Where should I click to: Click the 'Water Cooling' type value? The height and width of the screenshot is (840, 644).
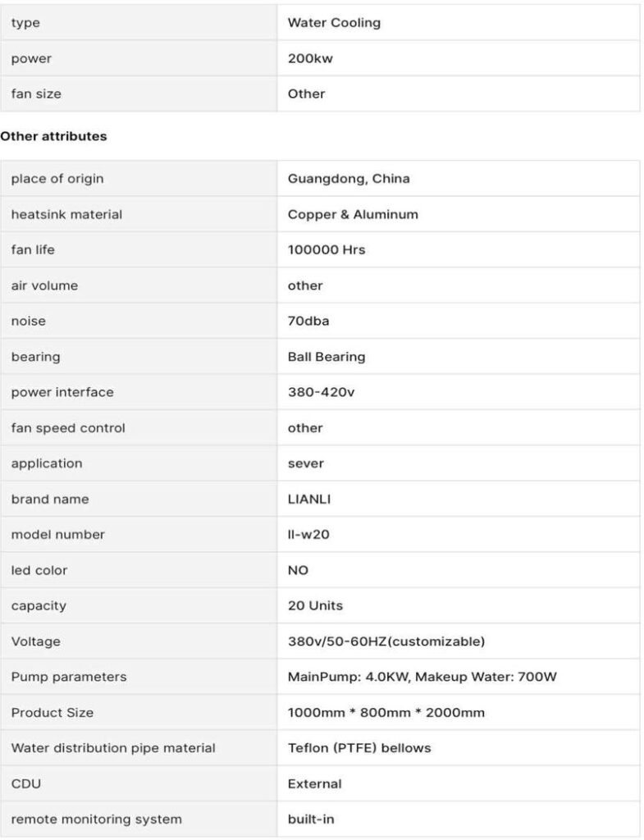click(x=334, y=23)
